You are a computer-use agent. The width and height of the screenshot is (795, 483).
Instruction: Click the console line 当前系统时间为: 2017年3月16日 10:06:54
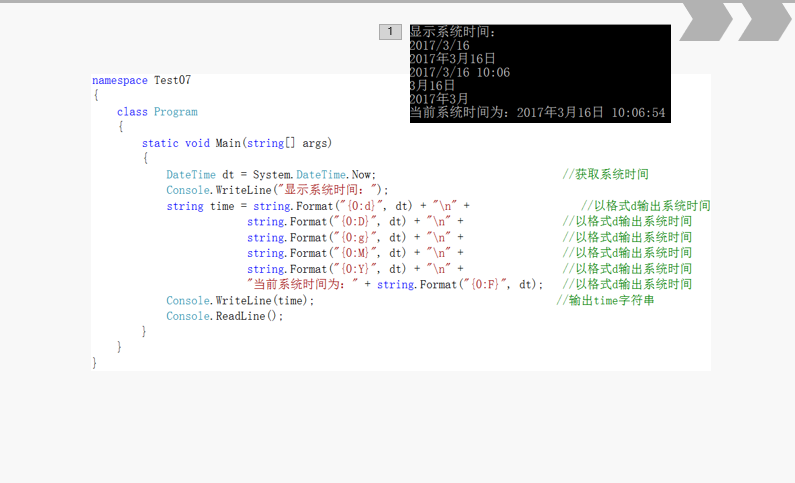[537, 113]
